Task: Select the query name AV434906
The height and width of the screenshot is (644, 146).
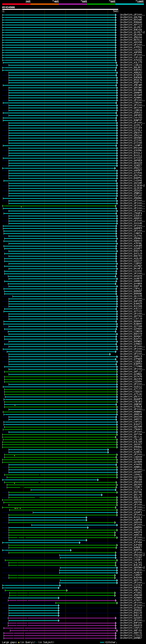Action: tap(8, 7)
